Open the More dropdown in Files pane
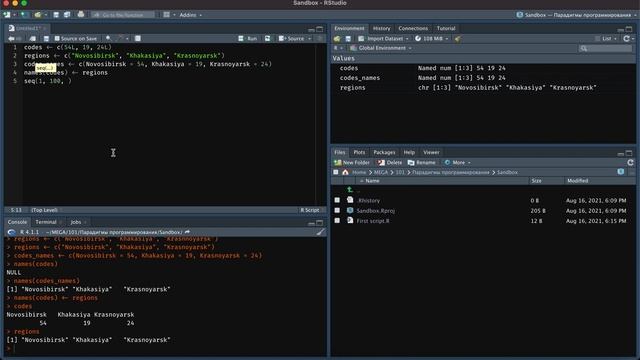The height and width of the screenshot is (360, 640). click(x=458, y=162)
